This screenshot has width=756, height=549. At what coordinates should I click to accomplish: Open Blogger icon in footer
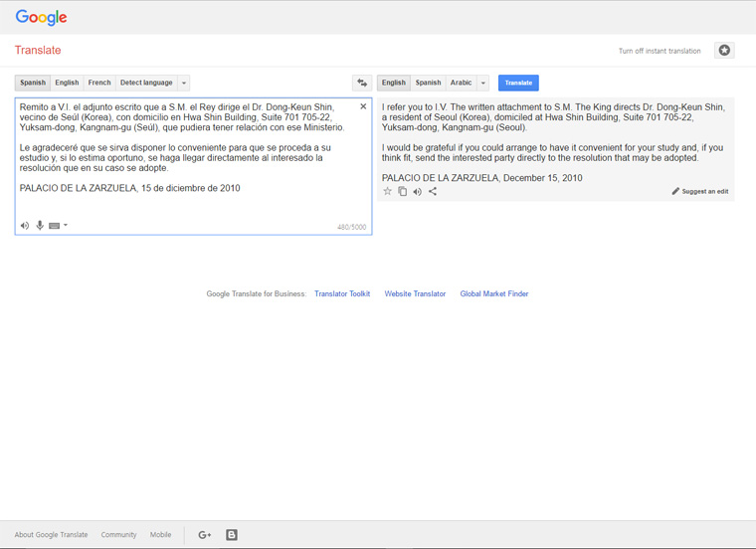(232, 534)
